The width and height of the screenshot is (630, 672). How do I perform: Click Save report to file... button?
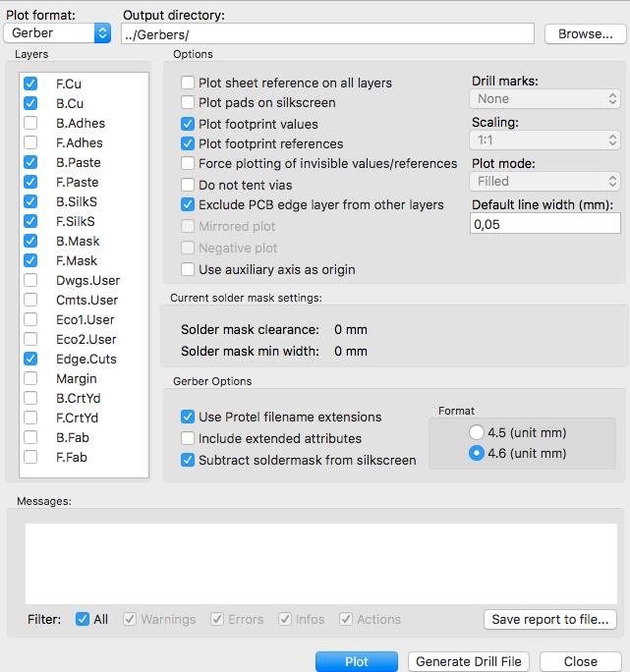[x=550, y=619]
